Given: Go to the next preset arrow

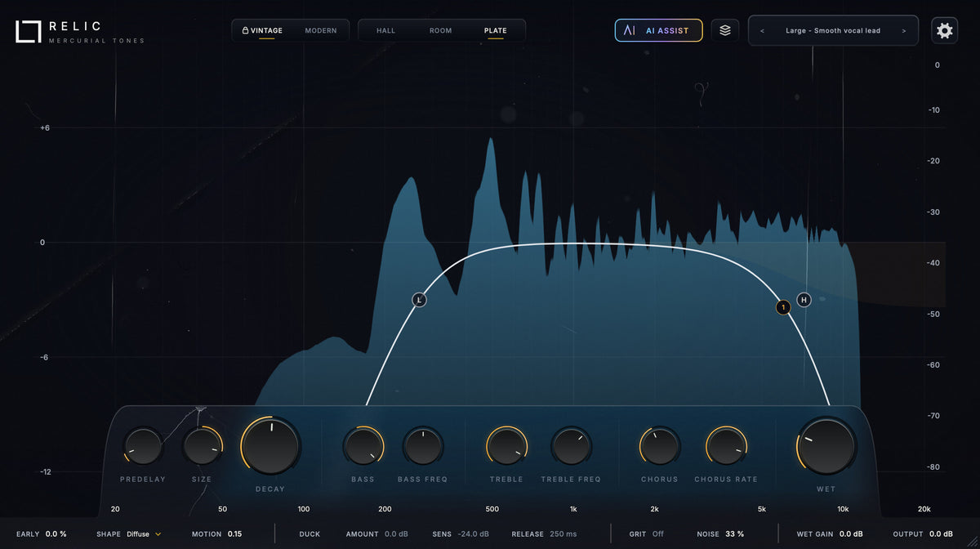Looking at the screenshot, I should [x=904, y=31].
